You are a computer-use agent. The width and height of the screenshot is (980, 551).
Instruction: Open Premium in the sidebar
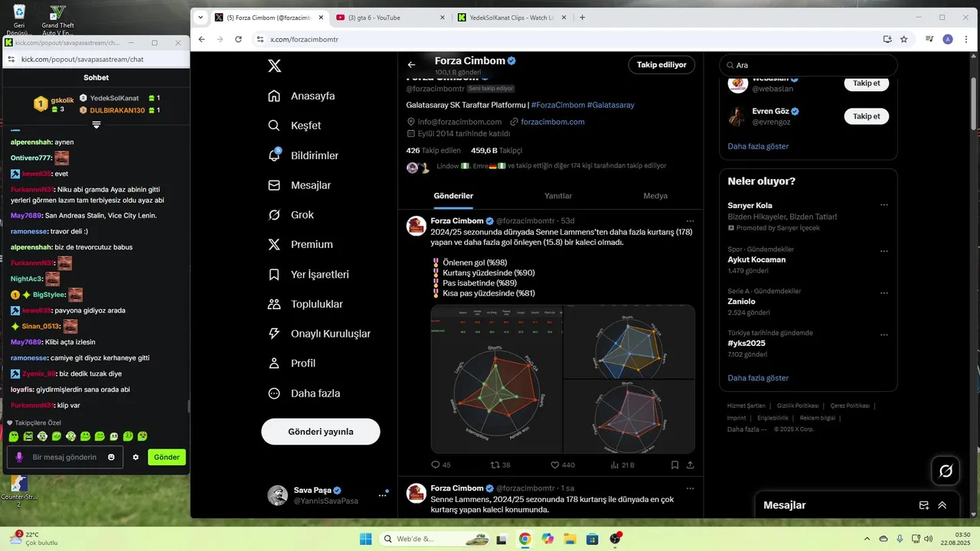coord(299,245)
